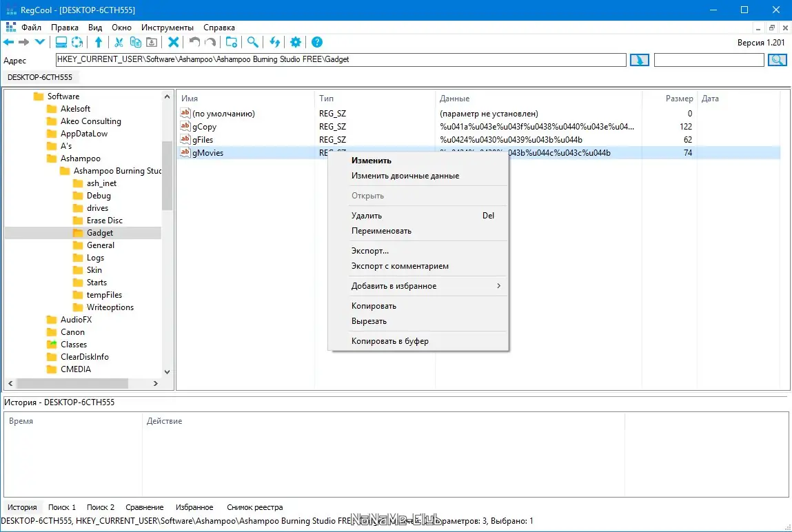Open Settings via gear icon
792x532 pixels.
[296, 43]
